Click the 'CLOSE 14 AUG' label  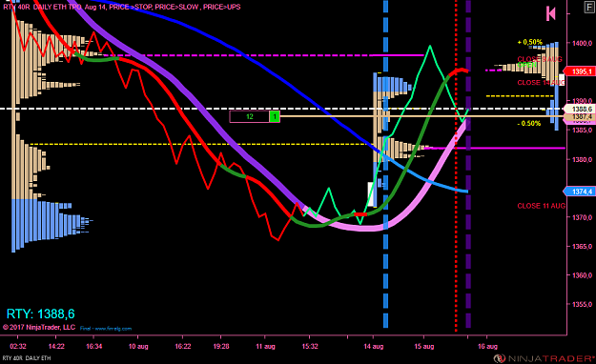(542, 83)
